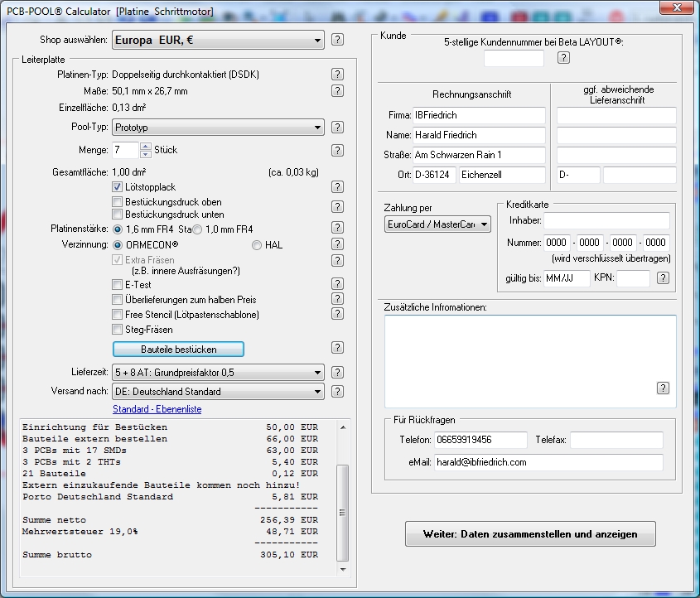Open help for Bauteile bestücken

pos(337,348)
